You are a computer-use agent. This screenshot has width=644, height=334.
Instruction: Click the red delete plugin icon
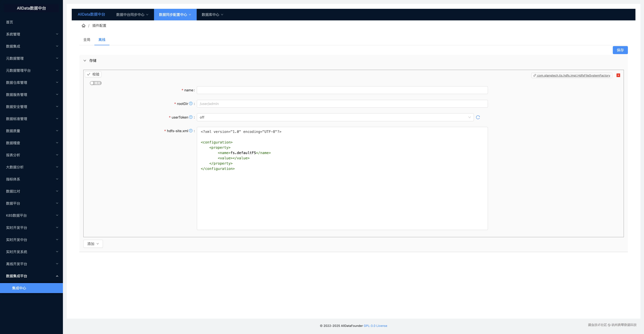tap(618, 75)
